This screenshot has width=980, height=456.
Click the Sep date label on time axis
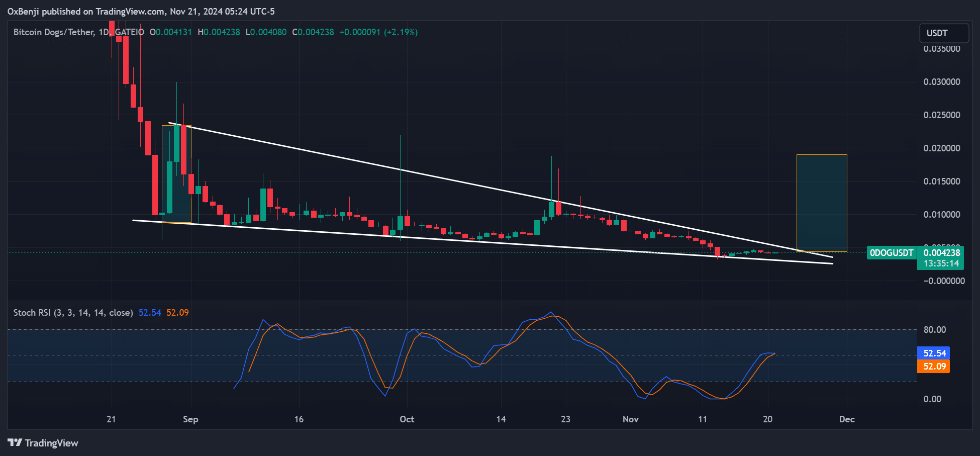(190, 419)
